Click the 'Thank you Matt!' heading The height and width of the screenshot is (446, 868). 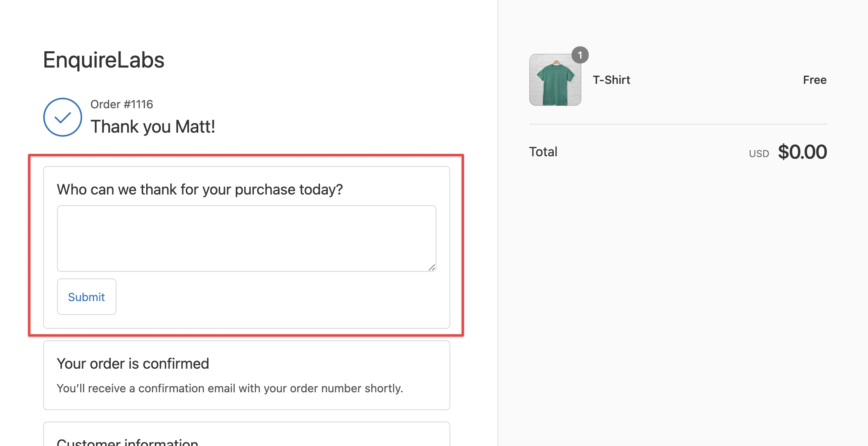click(x=153, y=126)
